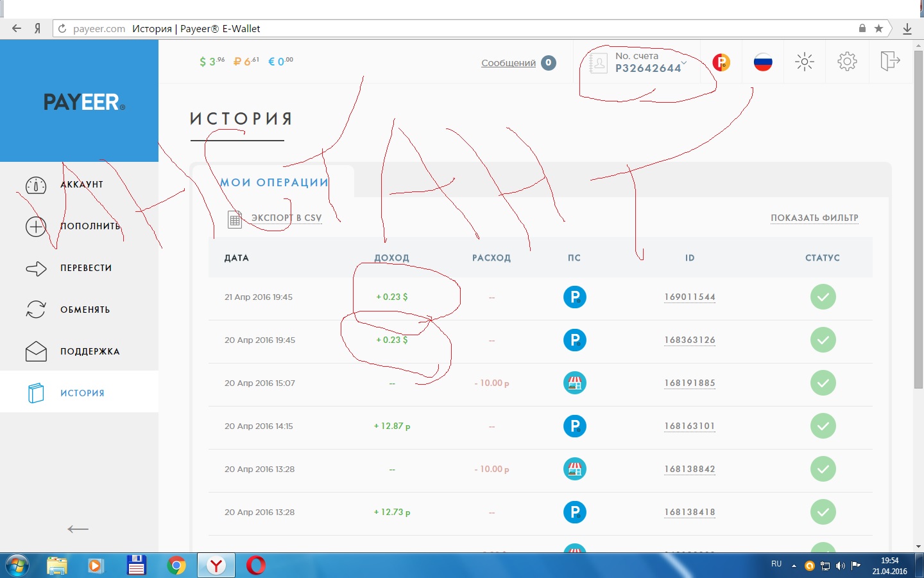Click the Payeer icon in the ID 168138418 row
The image size is (924, 578).
(x=575, y=512)
